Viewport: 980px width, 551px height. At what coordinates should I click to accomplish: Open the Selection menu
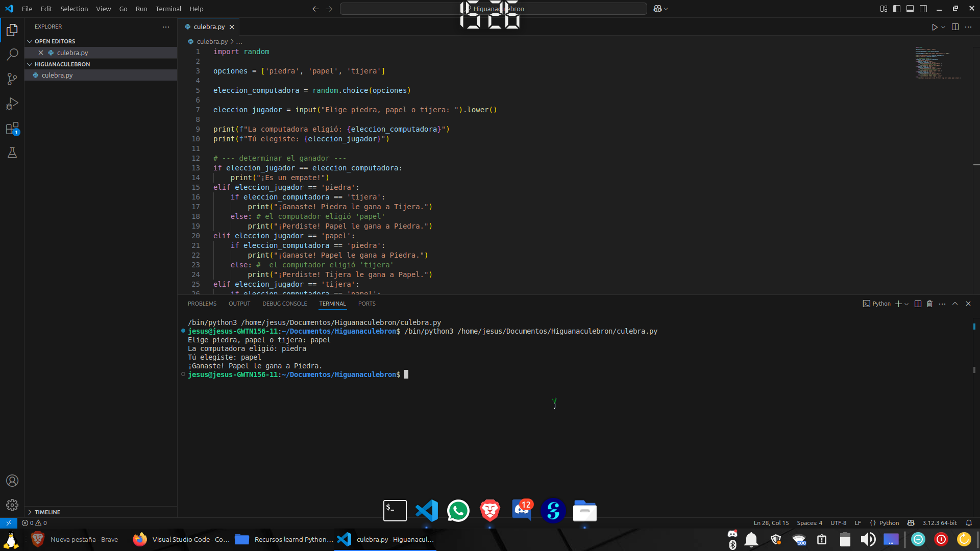(74, 9)
